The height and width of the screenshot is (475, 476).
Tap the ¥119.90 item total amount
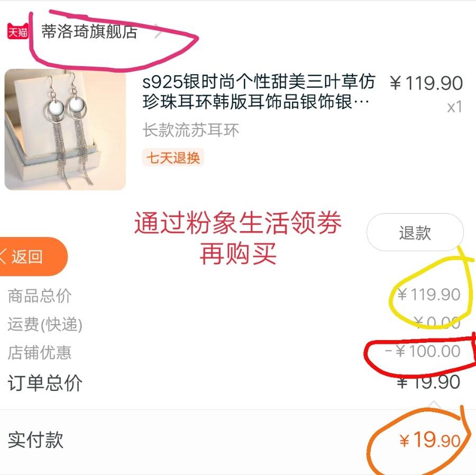(429, 295)
